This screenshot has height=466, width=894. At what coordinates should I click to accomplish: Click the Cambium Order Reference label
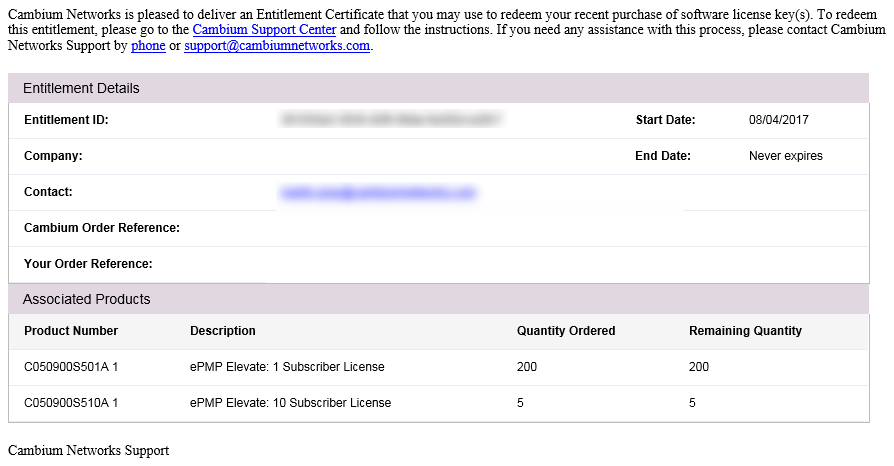[x=101, y=228]
